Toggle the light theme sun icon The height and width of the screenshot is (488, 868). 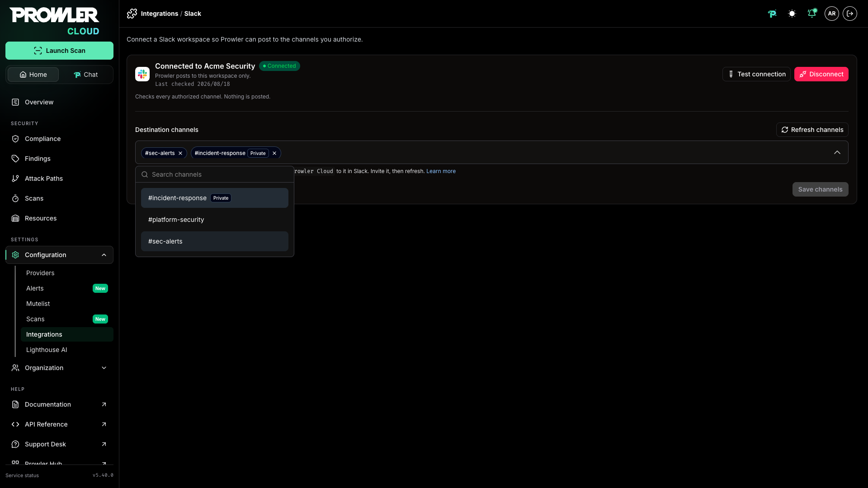792,14
